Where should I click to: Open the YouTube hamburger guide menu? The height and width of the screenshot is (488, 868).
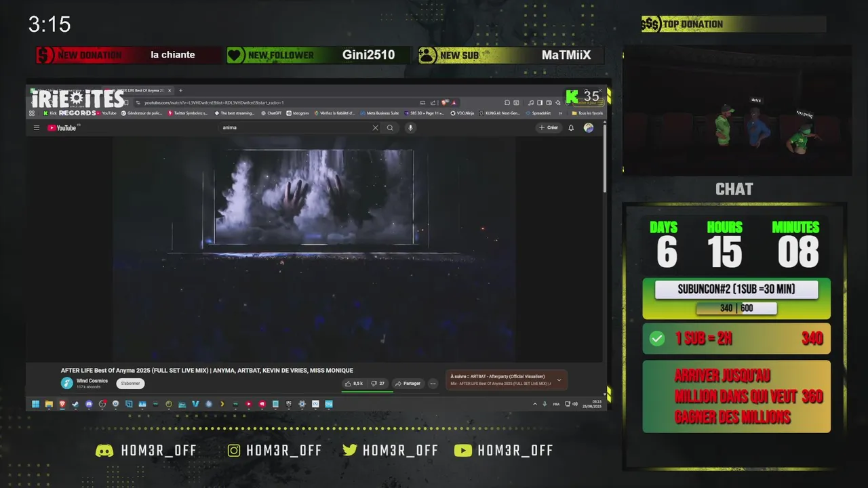[x=37, y=127]
